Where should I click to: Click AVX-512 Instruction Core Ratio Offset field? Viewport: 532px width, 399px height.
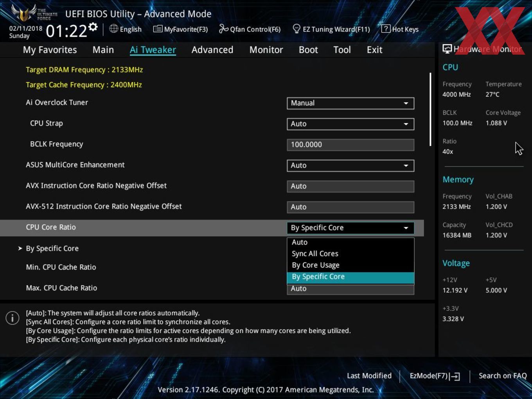(350, 207)
